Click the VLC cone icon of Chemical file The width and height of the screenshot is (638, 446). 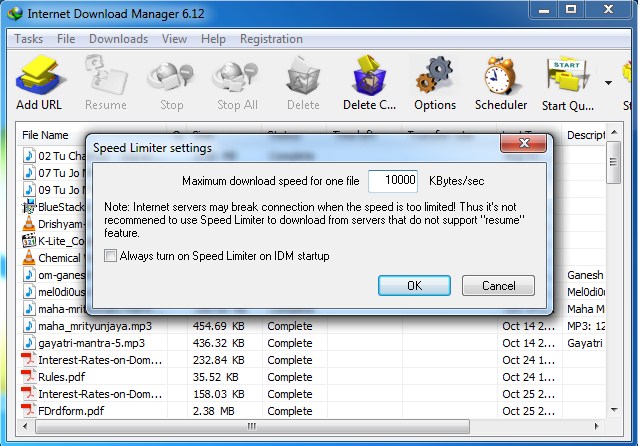[29, 258]
